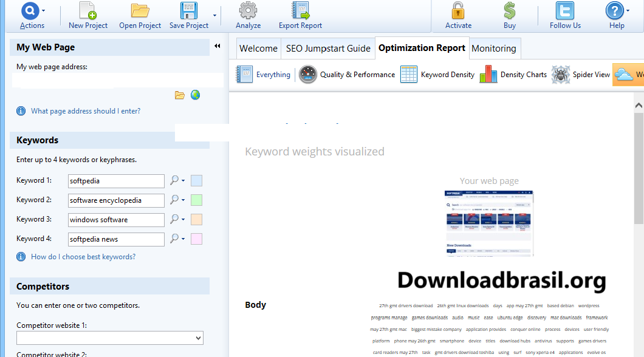Click the Keyword 1 input field
Image resolution: width=644 pixels, height=357 pixels.
tap(116, 181)
